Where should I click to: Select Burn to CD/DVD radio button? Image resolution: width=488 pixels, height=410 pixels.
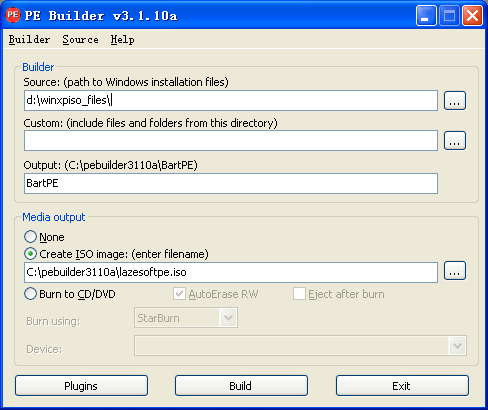[x=30, y=294]
